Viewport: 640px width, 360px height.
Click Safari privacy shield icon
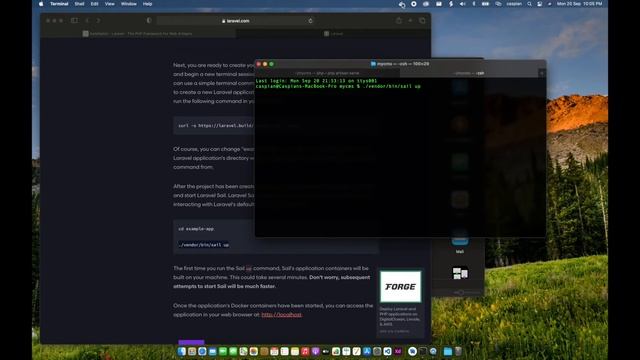[149, 20]
